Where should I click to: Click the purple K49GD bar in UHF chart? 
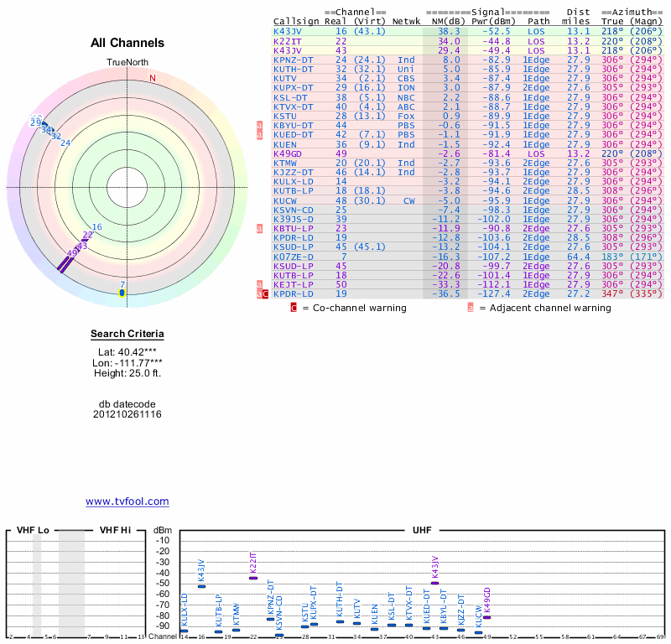coord(486,617)
